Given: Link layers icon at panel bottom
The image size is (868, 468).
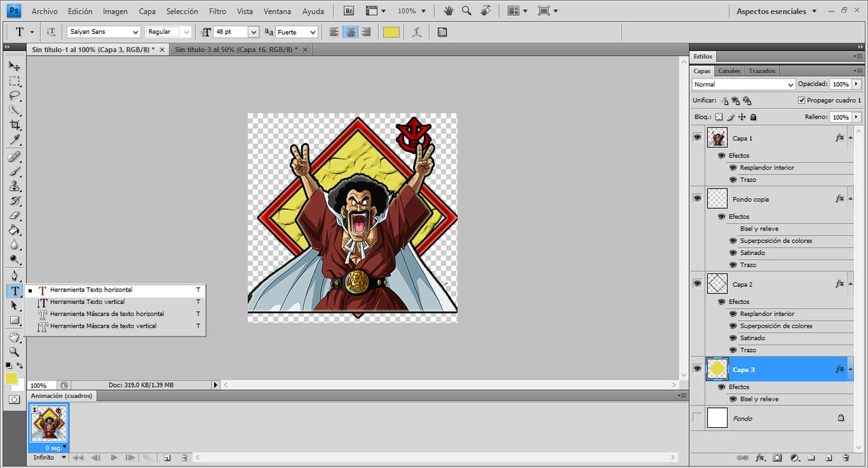Looking at the screenshot, I should coord(743,458).
